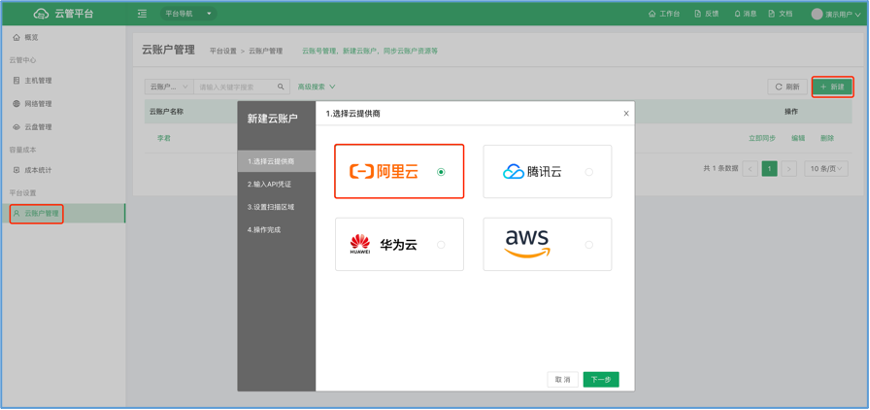Click the 李君 account name
The height and width of the screenshot is (410, 870).
point(164,138)
